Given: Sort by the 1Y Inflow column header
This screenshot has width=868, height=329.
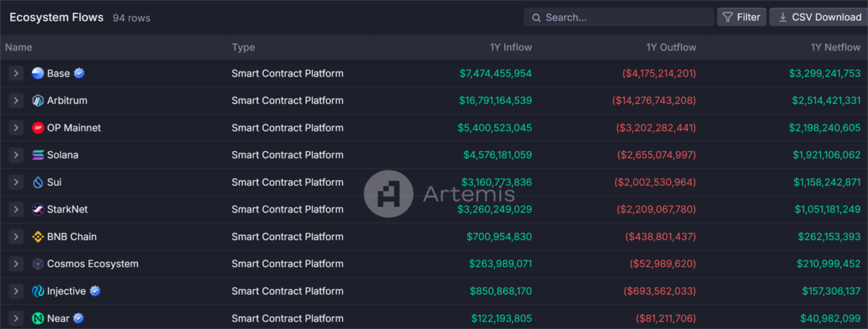Looking at the screenshot, I should coord(511,48).
